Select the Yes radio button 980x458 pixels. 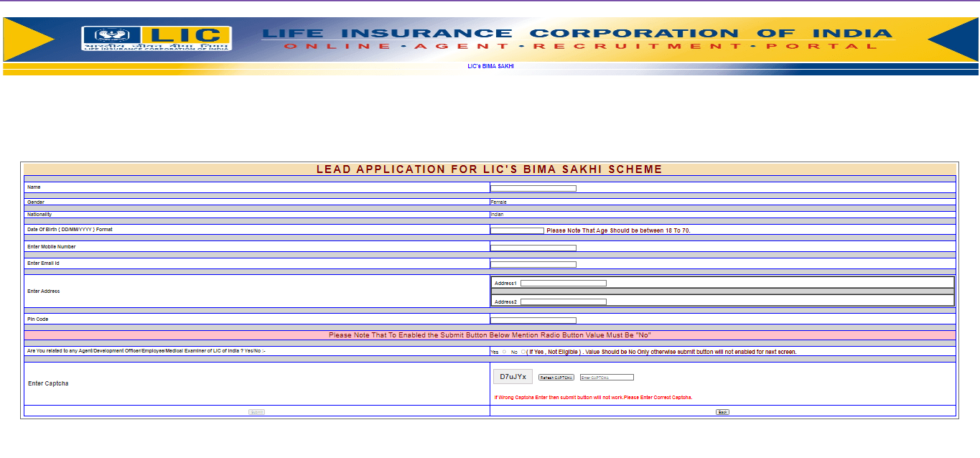pos(504,352)
